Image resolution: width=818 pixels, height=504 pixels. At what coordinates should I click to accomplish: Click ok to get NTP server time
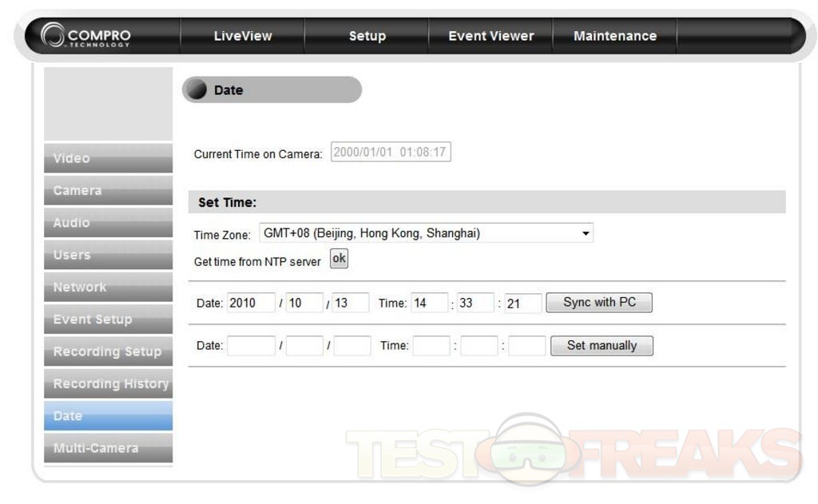point(340,260)
